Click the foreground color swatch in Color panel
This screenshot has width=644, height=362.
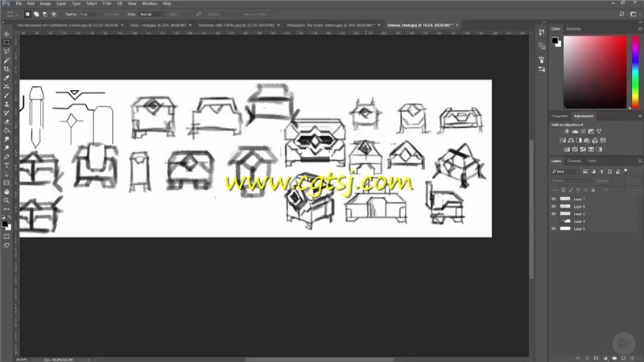click(x=555, y=40)
